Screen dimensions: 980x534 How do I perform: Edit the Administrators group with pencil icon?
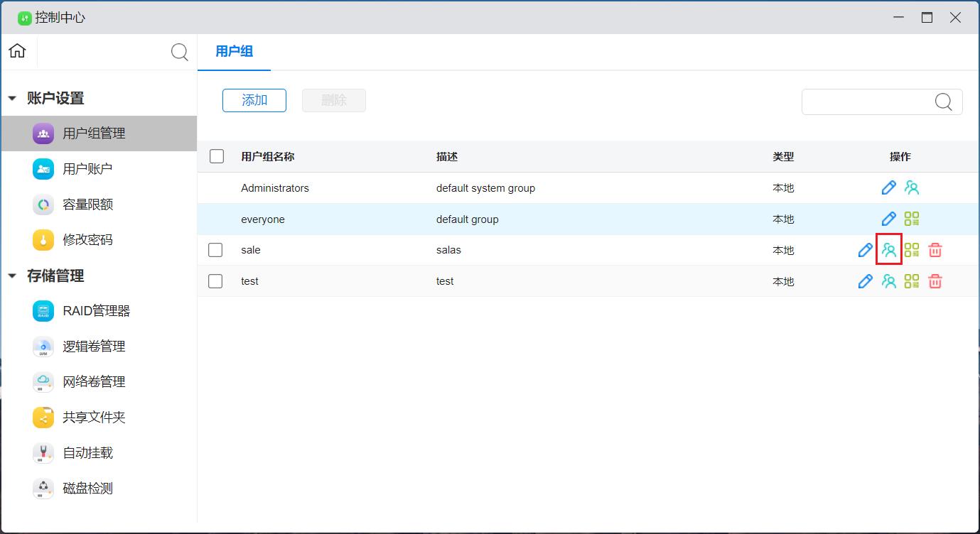pos(888,188)
